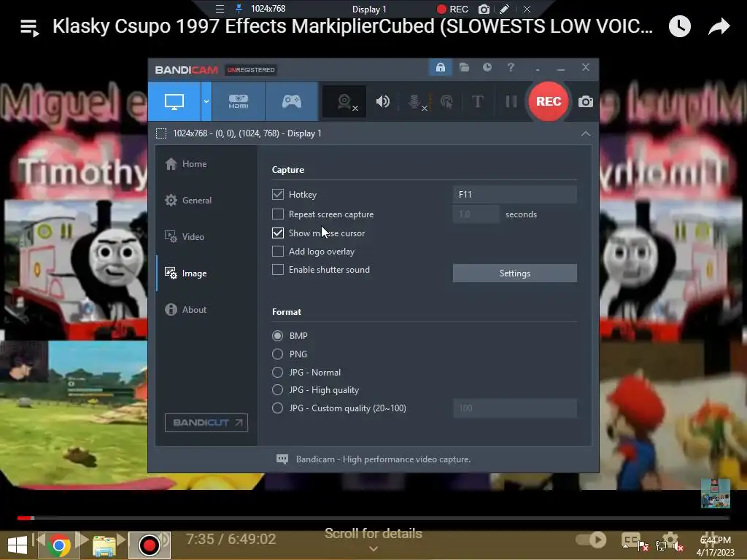The image size is (747, 560).
Task: Enable Add logo overlay checkbox
Action: (278, 252)
